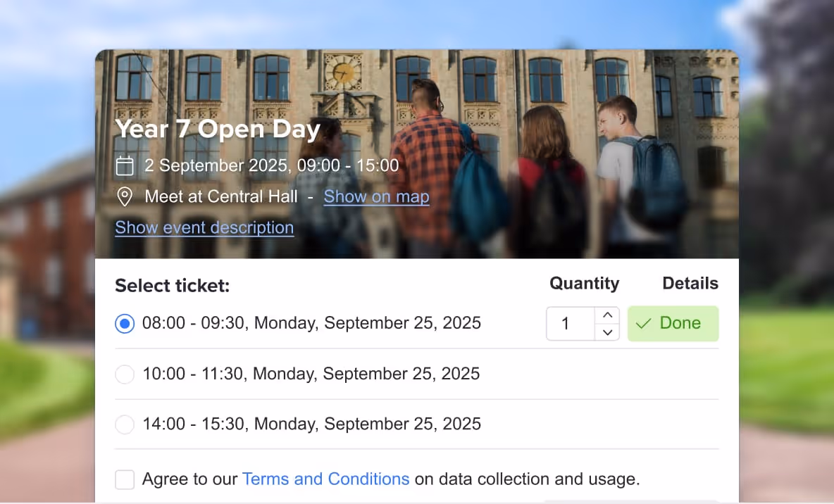This screenshot has width=834, height=504.
Task: Click the Meet at Central Hall text
Action: point(220,196)
